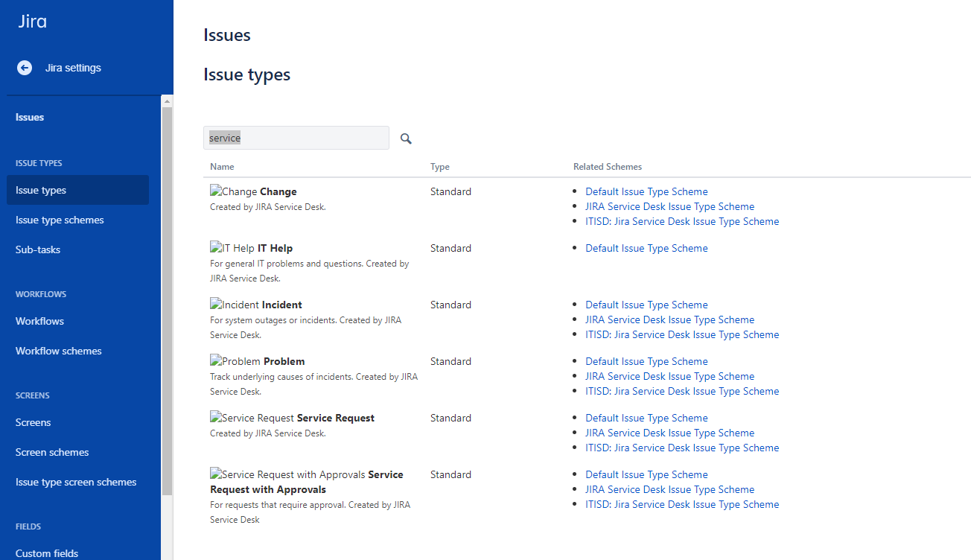
Task: Click the Standard type cell for Service Request
Action: click(451, 418)
